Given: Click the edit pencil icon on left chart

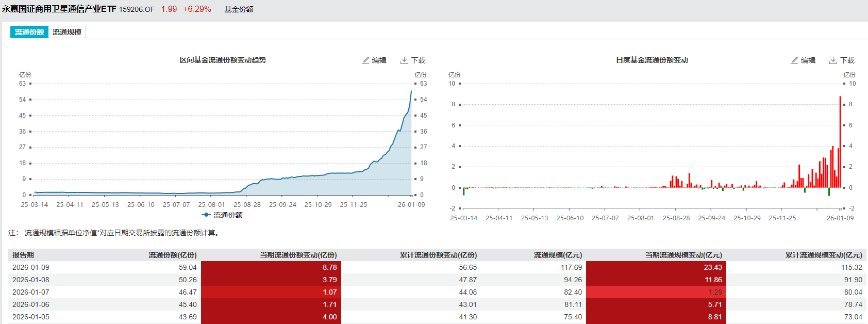Looking at the screenshot, I should click(x=366, y=60).
